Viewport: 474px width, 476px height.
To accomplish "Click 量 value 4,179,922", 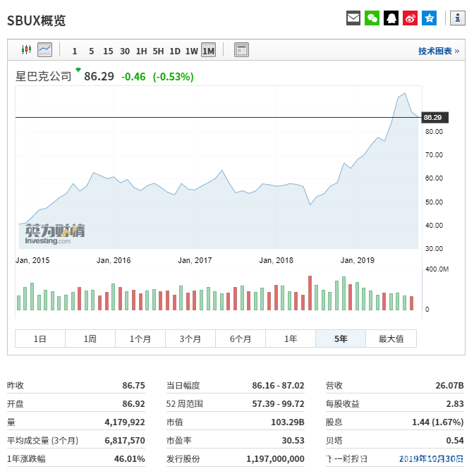I will [125, 422].
